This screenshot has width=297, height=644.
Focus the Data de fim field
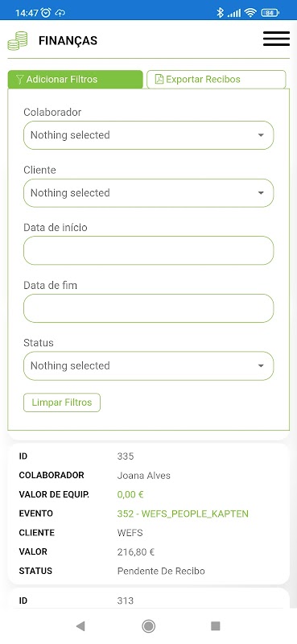coord(148,308)
